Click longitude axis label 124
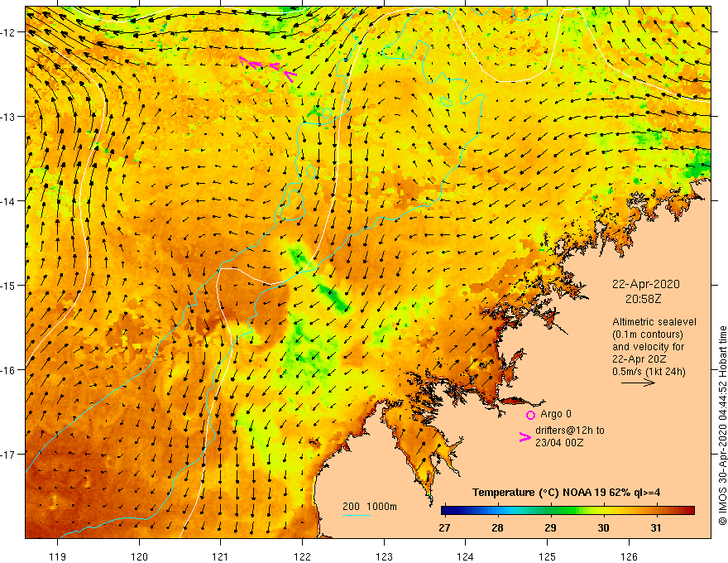 466,556
